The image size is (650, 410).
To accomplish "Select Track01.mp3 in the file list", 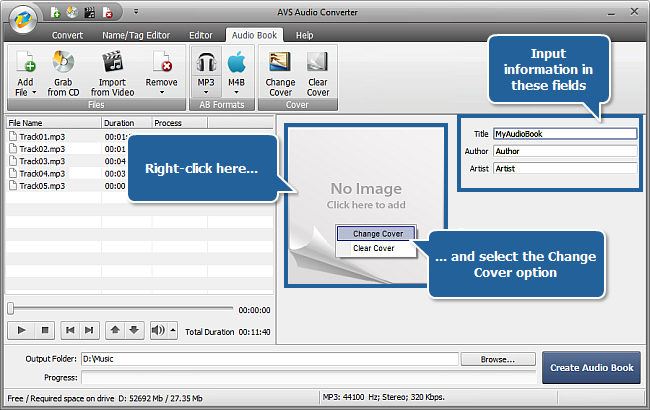I will [x=42, y=137].
